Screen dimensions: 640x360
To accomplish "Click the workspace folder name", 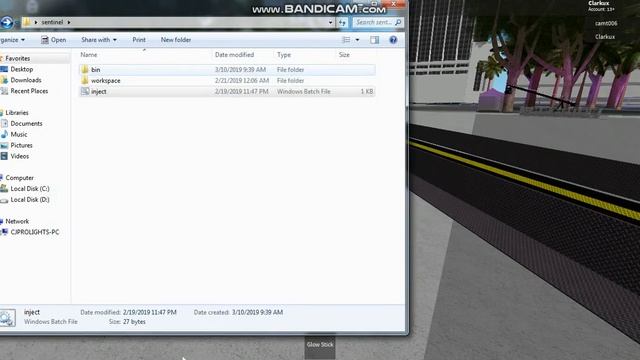I will click(x=106, y=80).
